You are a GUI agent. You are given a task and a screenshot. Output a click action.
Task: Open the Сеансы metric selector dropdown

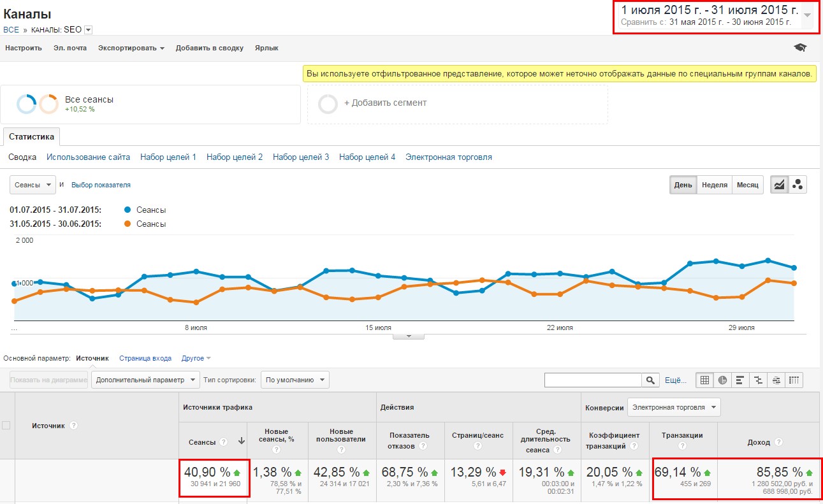(31, 184)
